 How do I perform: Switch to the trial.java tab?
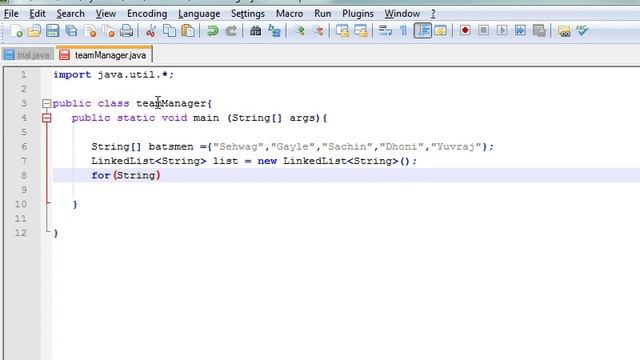[x=27, y=55]
